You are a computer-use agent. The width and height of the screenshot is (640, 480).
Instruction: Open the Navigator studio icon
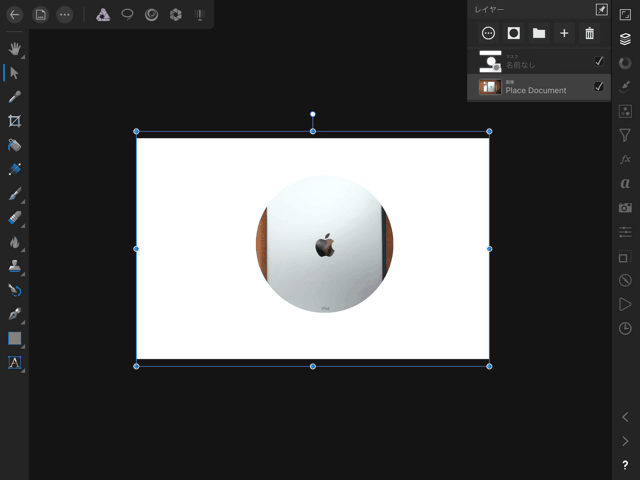[625, 15]
